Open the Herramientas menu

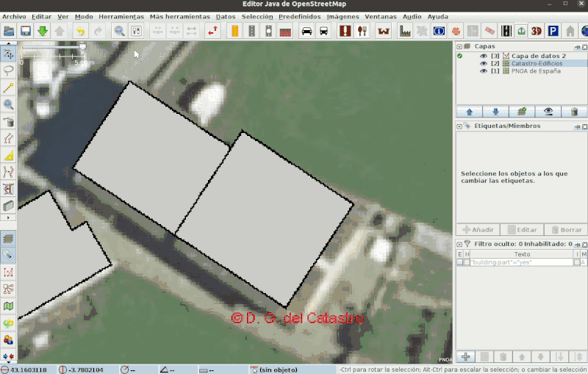121,16
